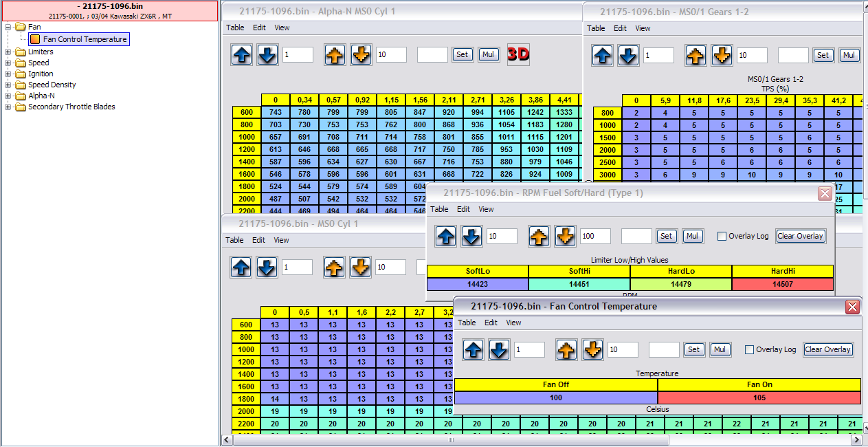The height and width of the screenshot is (447, 868).
Task: Enable Overlay Log in Fan Control Temperature window
Action: pos(750,349)
